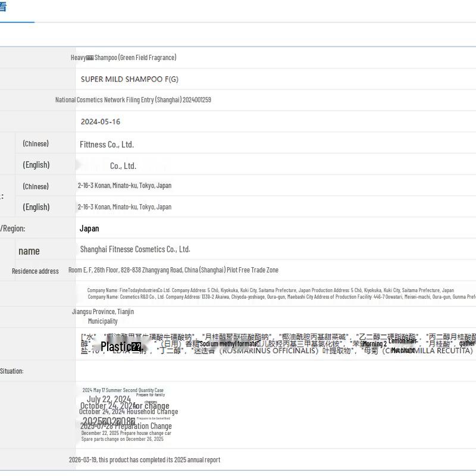This screenshot has width=476, height=476.
Task: Click the 'July 22, 2024' entry
Action: pos(109,399)
